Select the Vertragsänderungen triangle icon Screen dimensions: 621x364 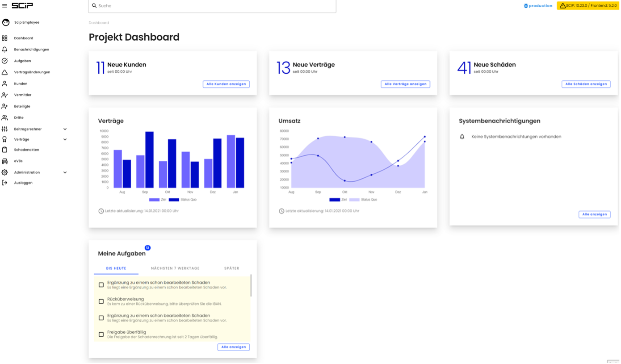tap(5, 72)
